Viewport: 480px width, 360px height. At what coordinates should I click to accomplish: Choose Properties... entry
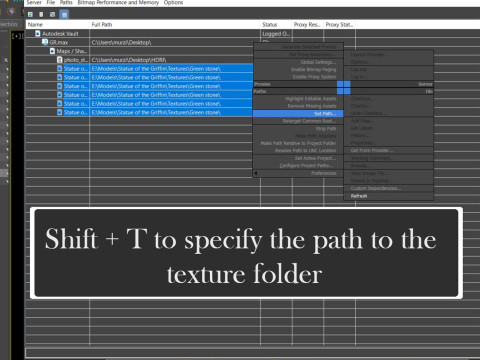coord(363,143)
